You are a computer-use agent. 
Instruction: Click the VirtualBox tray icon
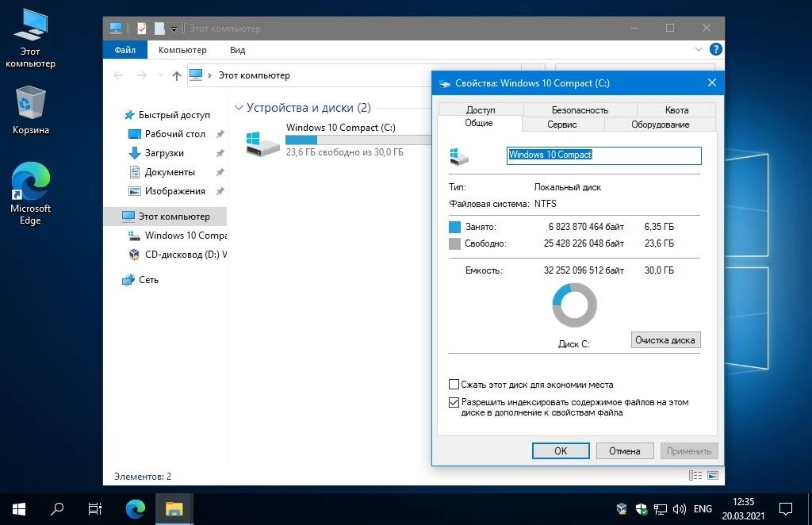pyautogui.click(x=622, y=509)
